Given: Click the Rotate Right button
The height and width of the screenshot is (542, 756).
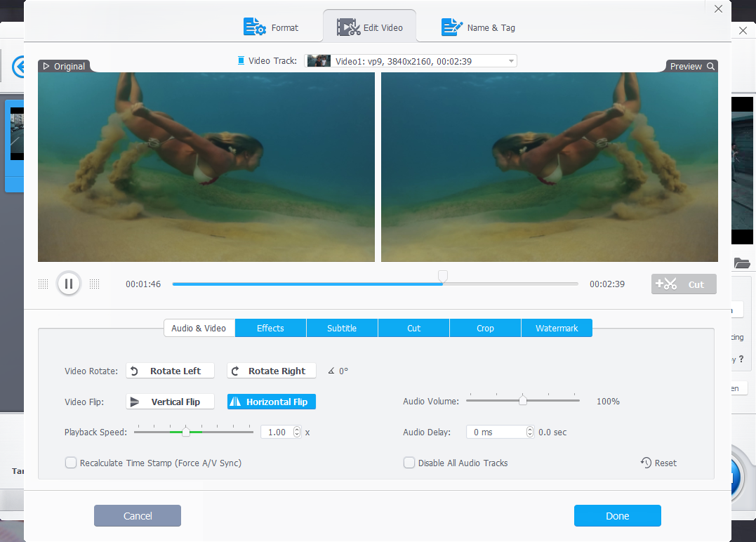Looking at the screenshot, I should click(271, 371).
